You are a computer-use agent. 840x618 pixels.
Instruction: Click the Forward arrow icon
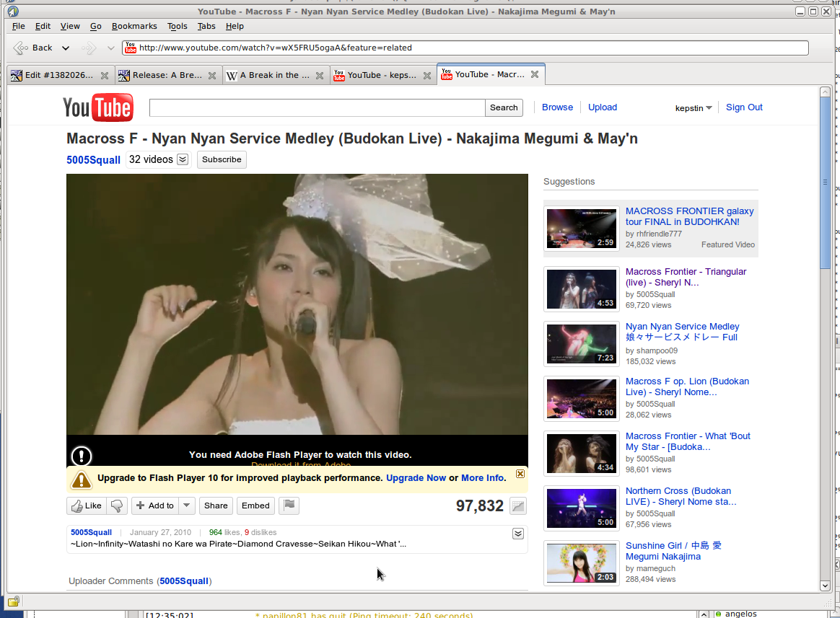89,48
